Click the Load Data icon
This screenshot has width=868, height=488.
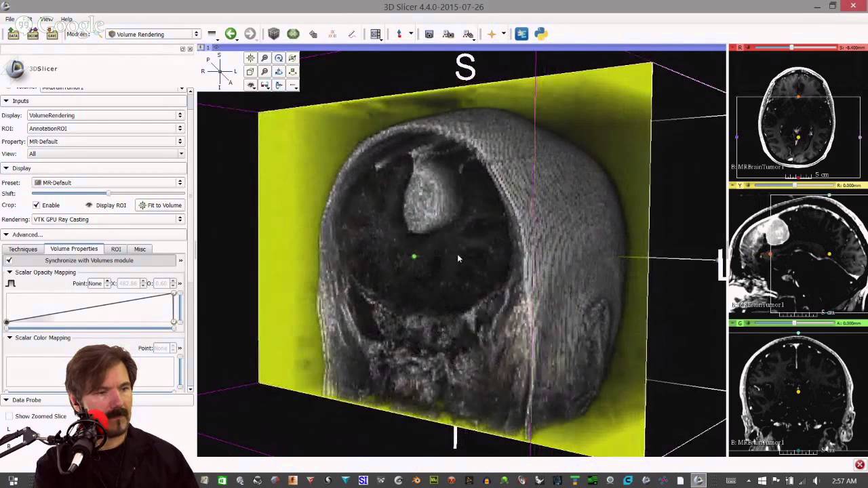(13, 34)
